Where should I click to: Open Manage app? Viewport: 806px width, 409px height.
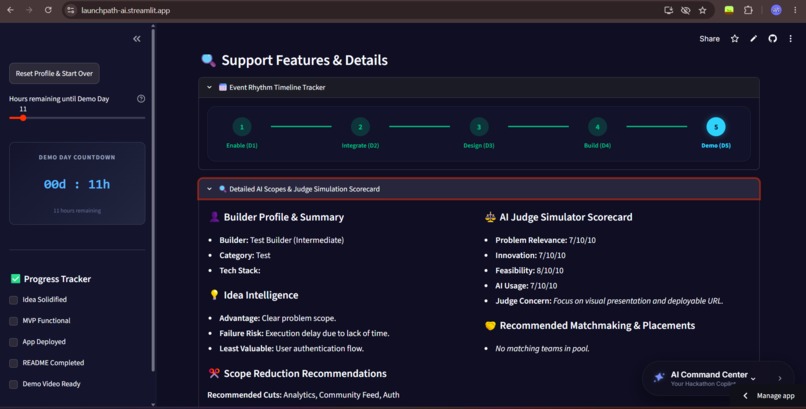(775, 396)
